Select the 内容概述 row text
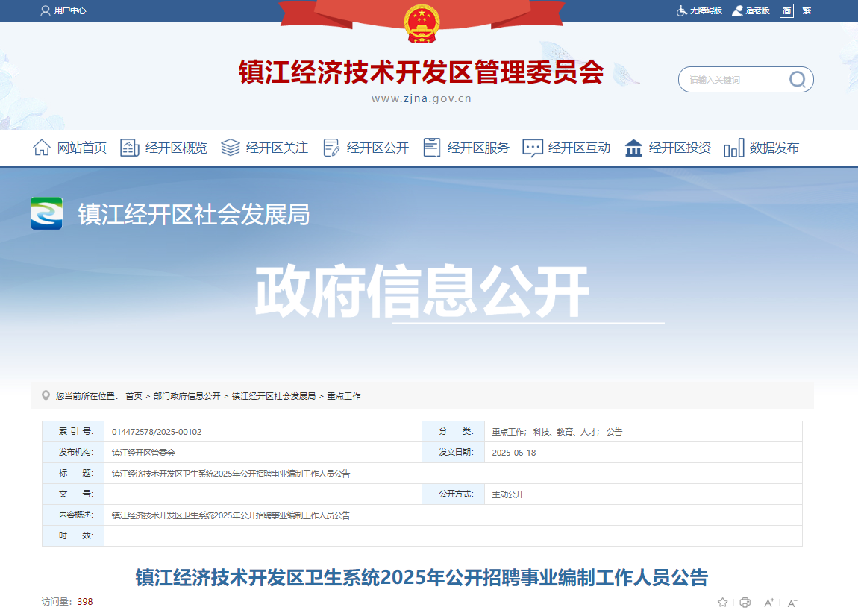Viewport: 858px width, 616px height. coord(231,515)
